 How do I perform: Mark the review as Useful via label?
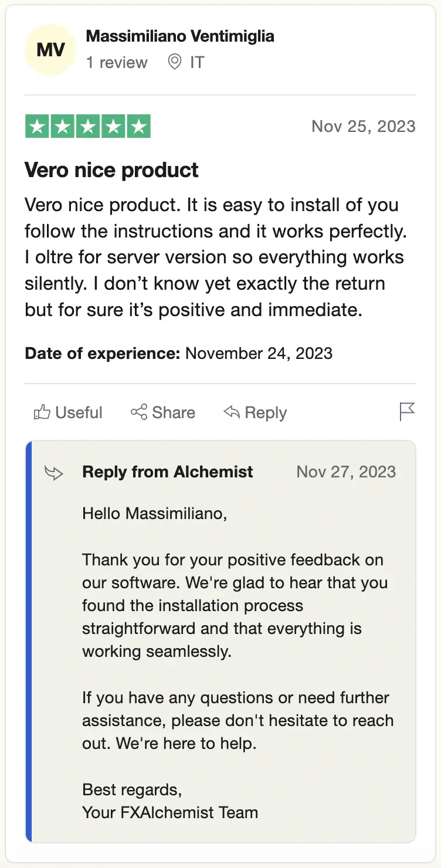coord(79,412)
